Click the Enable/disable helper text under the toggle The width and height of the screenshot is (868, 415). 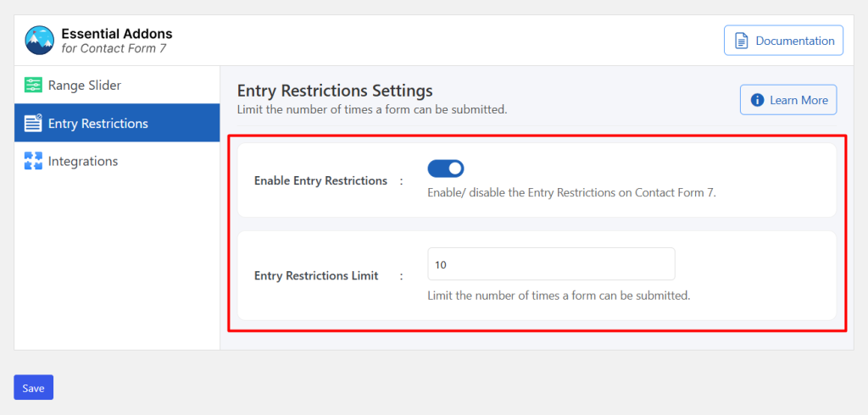[572, 194]
